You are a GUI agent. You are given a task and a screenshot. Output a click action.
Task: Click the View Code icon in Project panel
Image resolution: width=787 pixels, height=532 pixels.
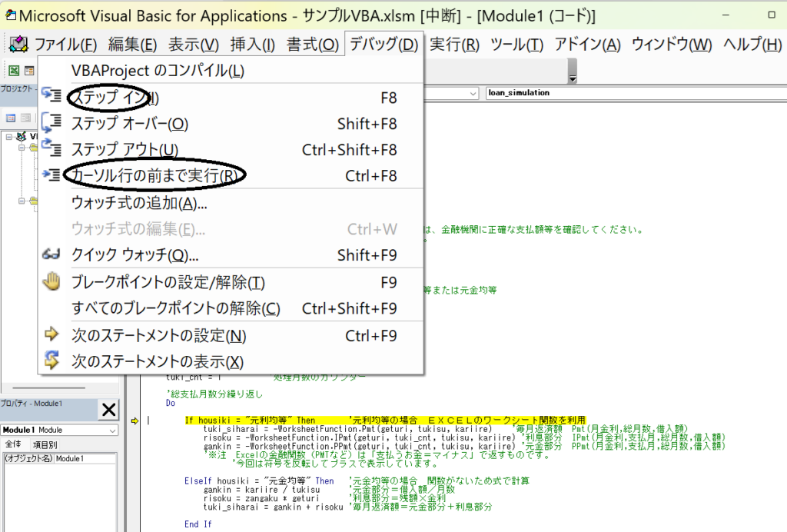[x=12, y=118]
